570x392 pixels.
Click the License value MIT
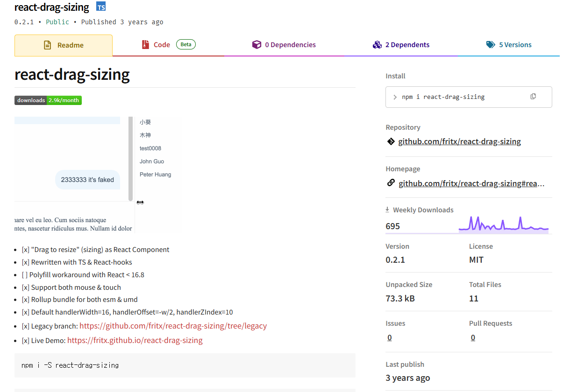pyautogui.click(x=476, y=260)
